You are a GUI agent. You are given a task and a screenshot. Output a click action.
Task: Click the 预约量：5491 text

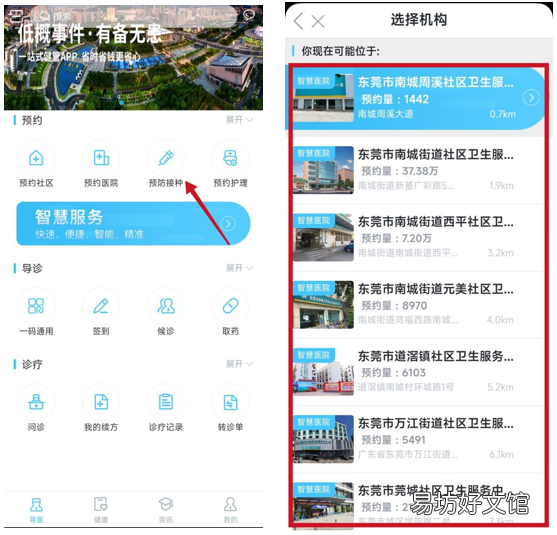coord(393,440)
